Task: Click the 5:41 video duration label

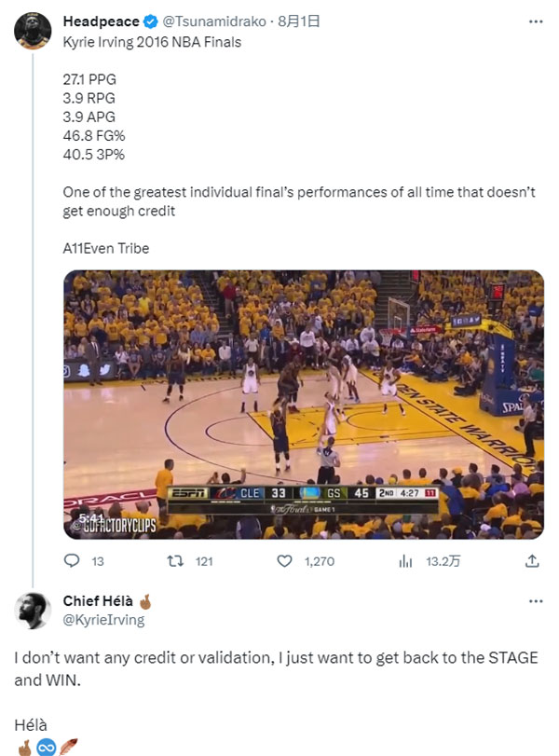Action: (x=91, y=517)
